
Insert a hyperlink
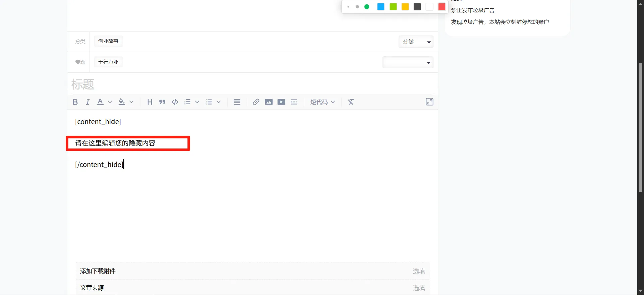[256, 102]
